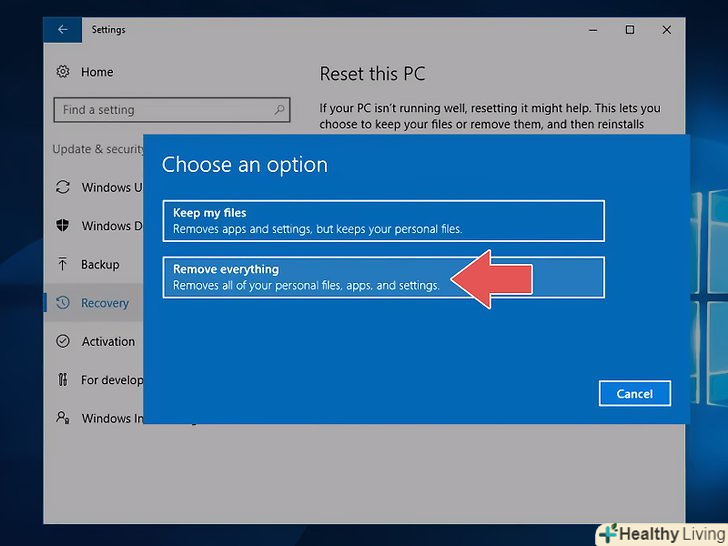Image resolution: width=728 pixels, height=546 pixels.
Task: Open the Activation settings page
Action: pos(108,342)
